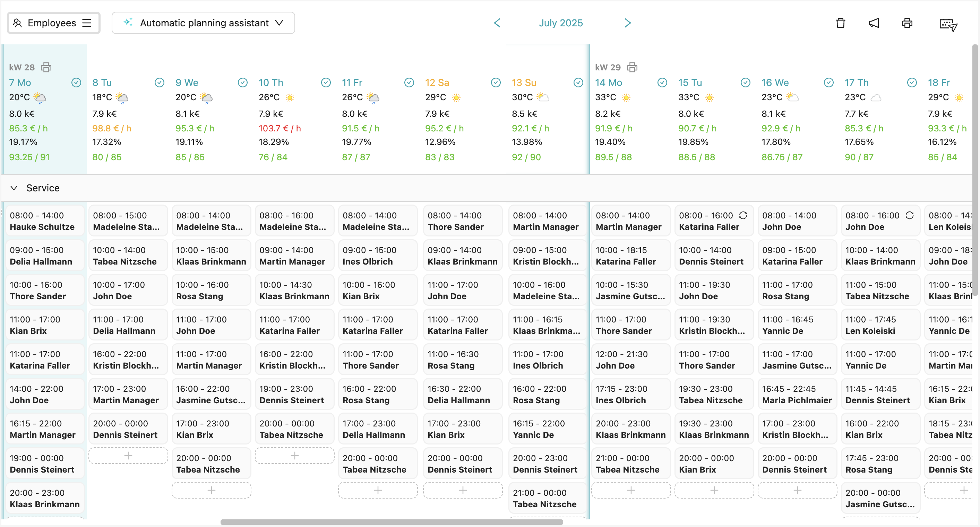Open Automatic planning assistant dropdown

[203, 23]
